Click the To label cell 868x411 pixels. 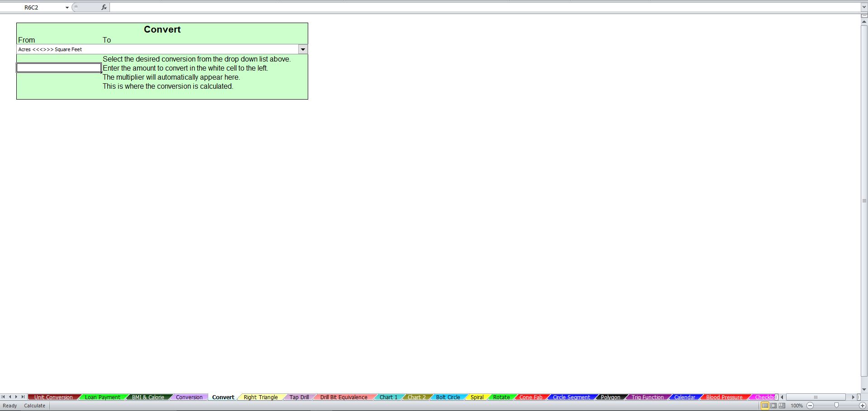pyautogui.click(x=107, y=40)
